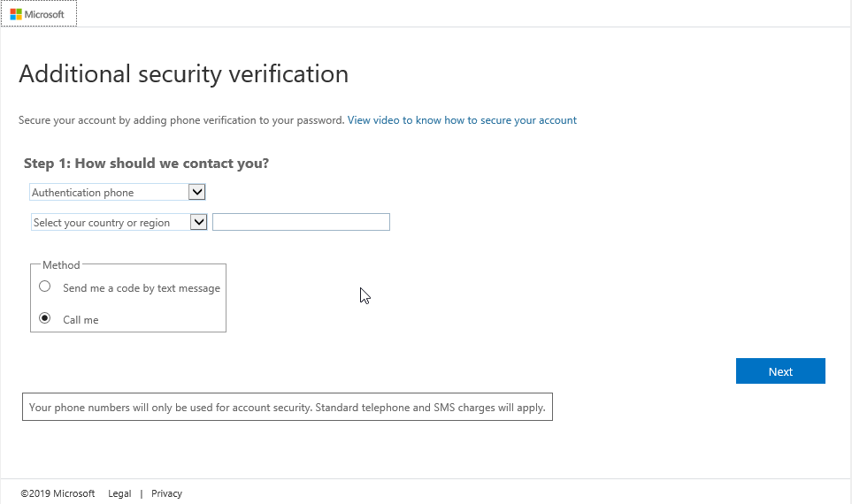Focus the phone number text field
Image resolution: width=852 pixels, height=504 pixels.
(x=301, y=222)
